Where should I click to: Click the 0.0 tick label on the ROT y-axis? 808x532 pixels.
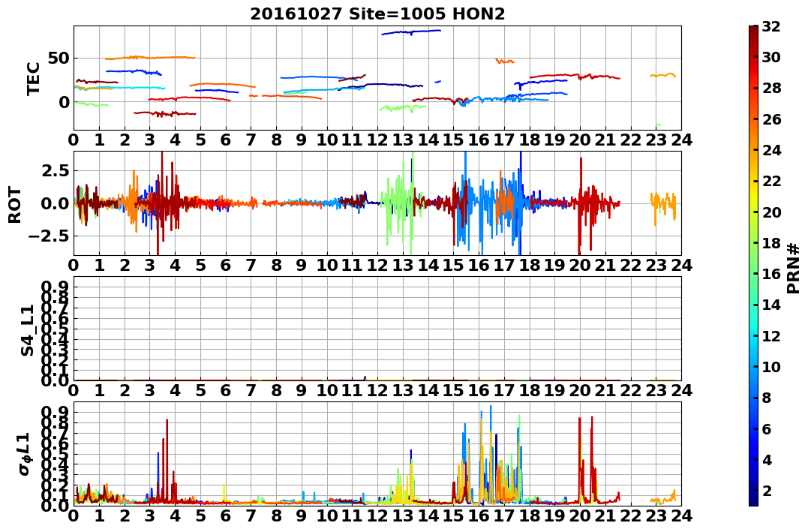click(x=56, y=203)
